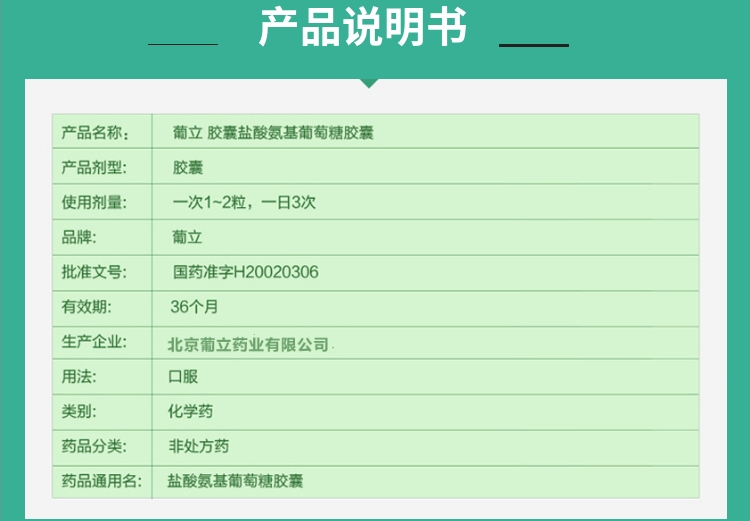Viewport: 750px width, 521px height.
Task: Click the 36个月 validity value
Action: [194, 307]
